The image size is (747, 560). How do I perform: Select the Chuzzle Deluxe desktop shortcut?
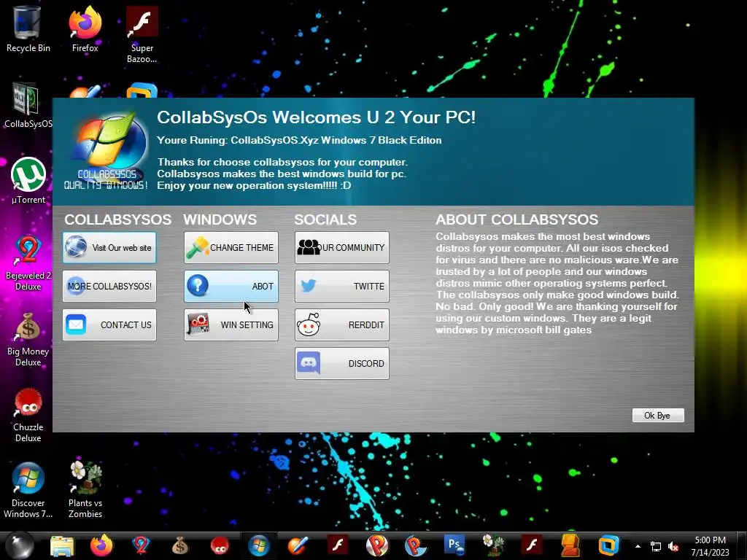[28, 415]
